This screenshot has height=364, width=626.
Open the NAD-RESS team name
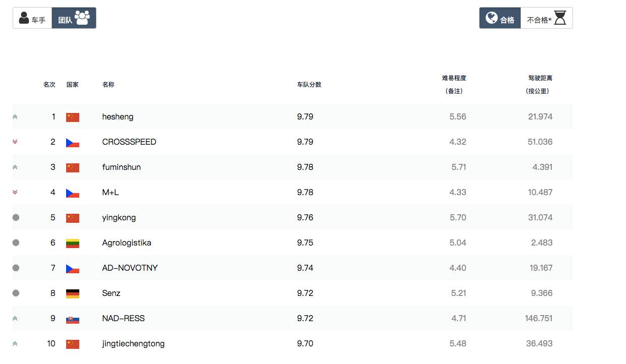tap(123, 318)
